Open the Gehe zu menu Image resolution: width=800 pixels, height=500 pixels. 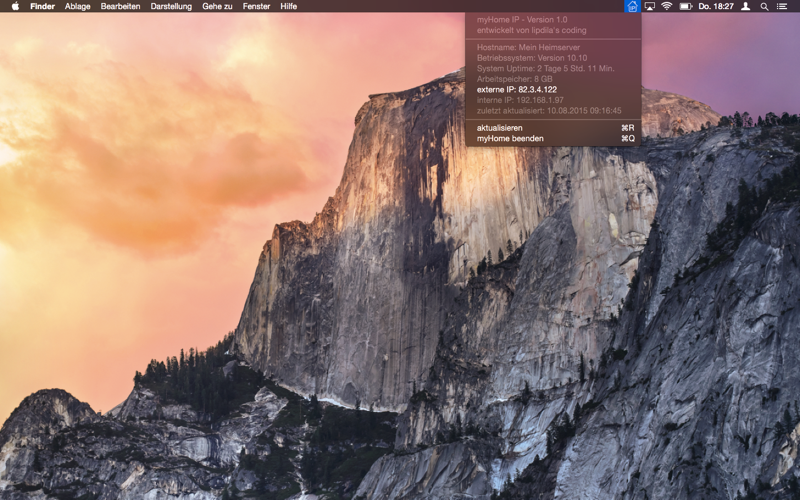217,6
